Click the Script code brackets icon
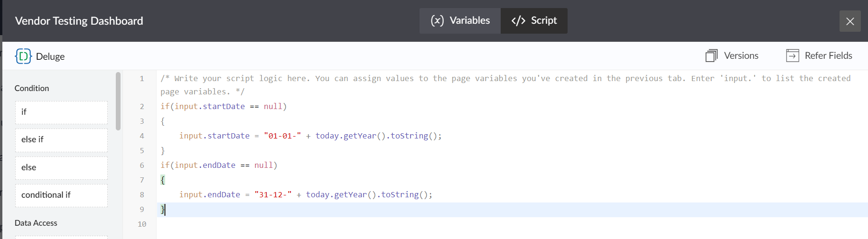 [518, 20]
